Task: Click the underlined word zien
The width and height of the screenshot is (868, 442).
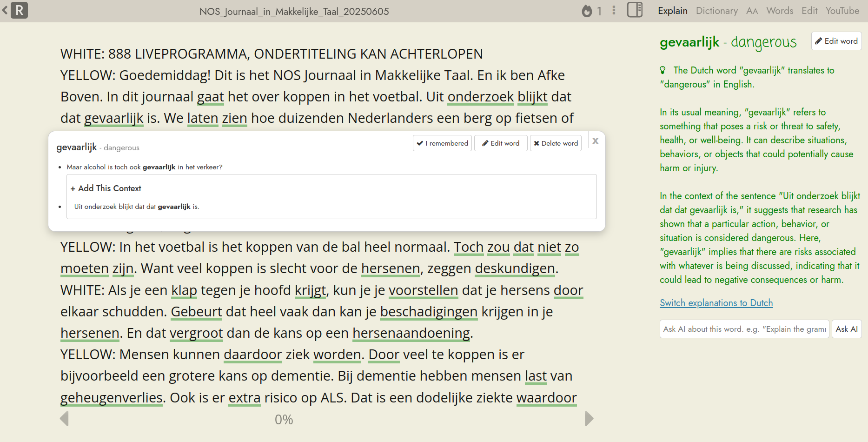Action: (x=235, y=118)
